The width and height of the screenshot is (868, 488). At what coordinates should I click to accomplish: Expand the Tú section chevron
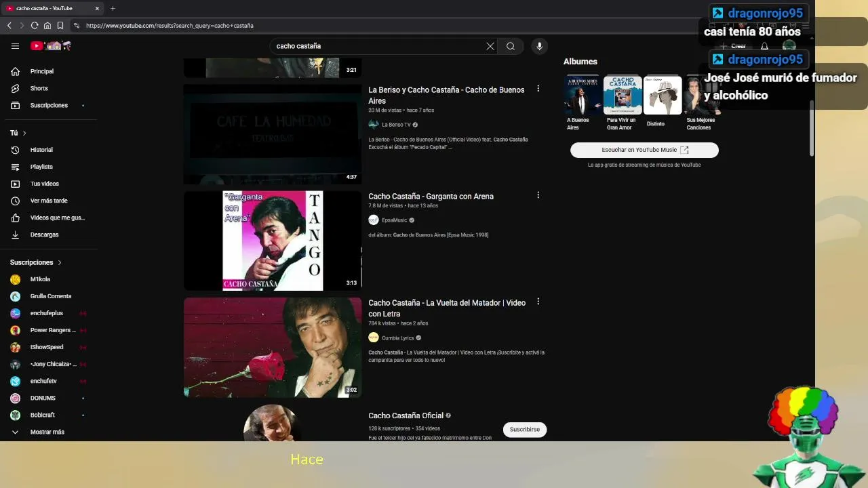tap(24, 133)
